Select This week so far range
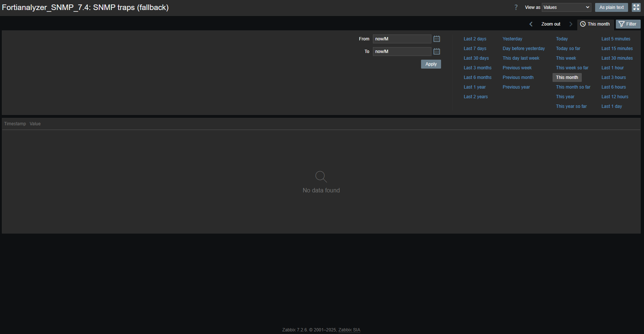644x334 pixels. pyautogui.click(x=572, y=68)
